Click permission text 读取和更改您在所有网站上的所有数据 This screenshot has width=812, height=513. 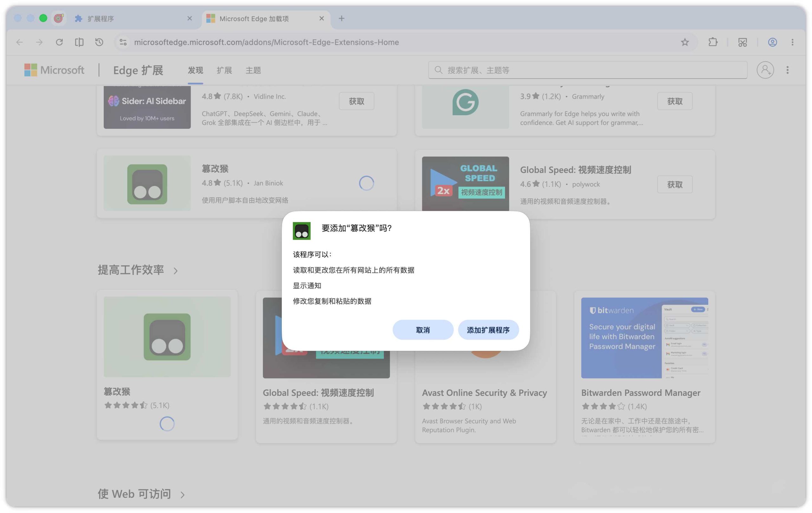353,270
